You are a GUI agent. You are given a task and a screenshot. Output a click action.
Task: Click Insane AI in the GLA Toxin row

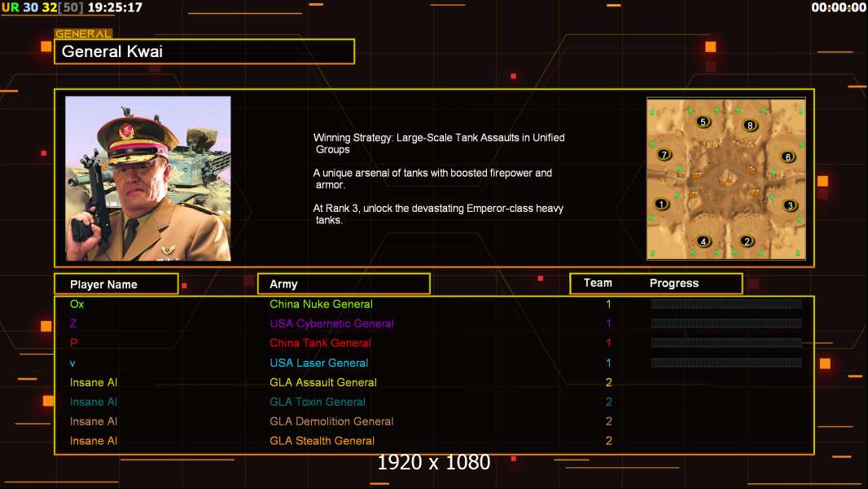(94, 402)
